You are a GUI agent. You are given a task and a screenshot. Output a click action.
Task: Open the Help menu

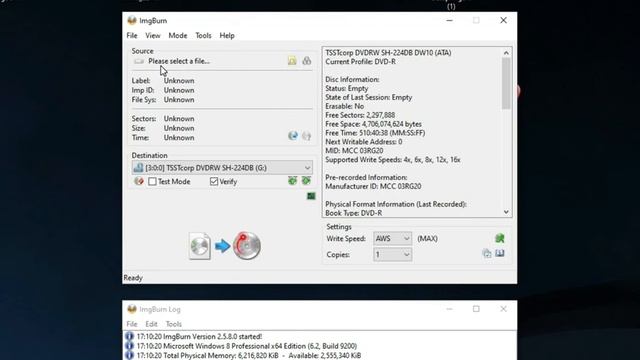(227, 36)
